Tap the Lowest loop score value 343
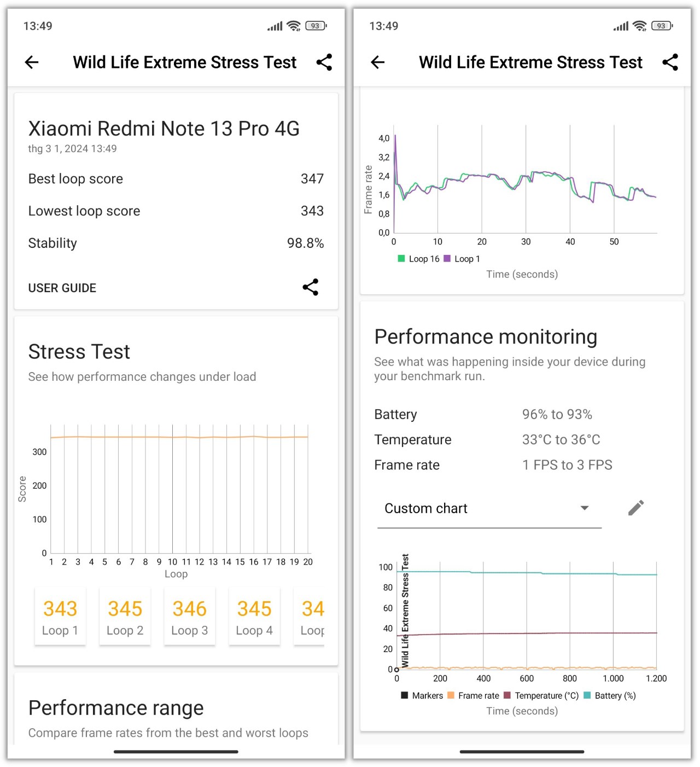 click(312, 211)
